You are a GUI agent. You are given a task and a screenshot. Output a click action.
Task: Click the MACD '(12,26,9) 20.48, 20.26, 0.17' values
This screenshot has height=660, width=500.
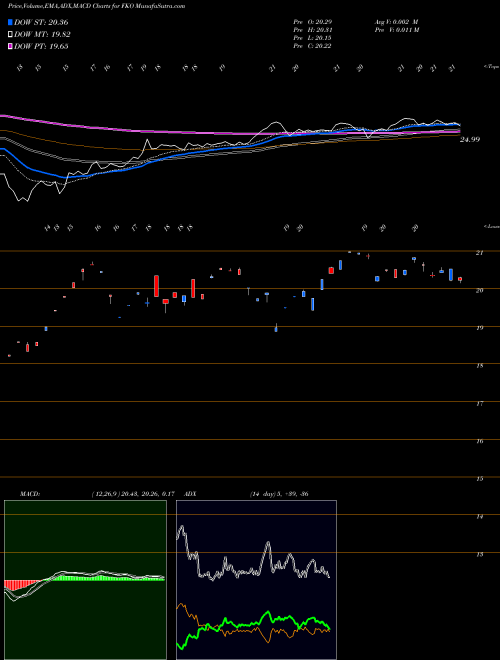pos(133,494)
